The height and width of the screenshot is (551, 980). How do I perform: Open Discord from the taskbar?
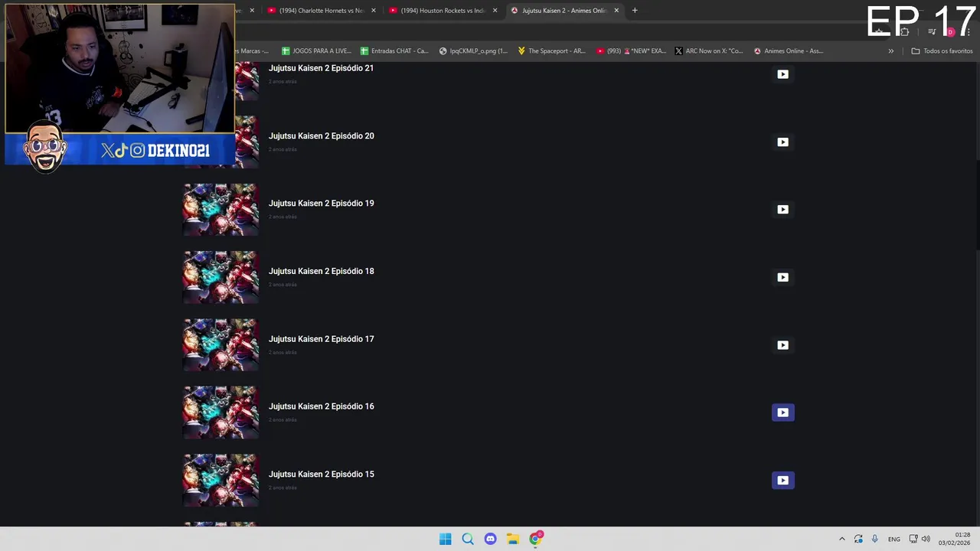tap(491, 539)
